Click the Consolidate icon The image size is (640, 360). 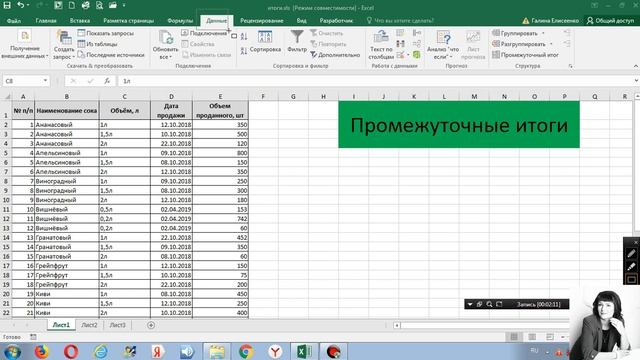[417, 33]
